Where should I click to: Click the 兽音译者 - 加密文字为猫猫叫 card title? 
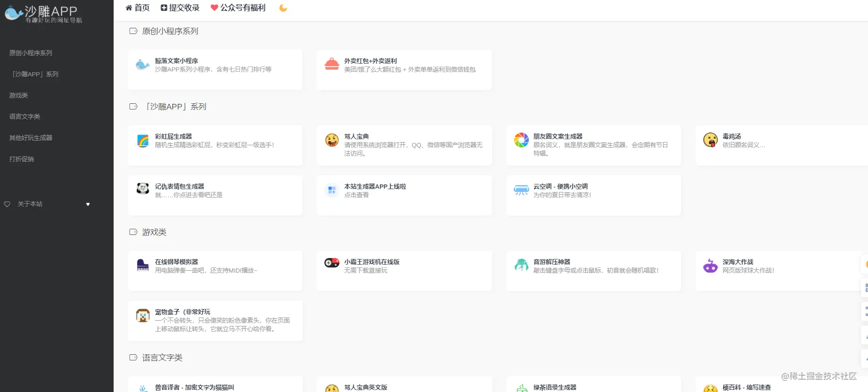click(x=194, y=387)
